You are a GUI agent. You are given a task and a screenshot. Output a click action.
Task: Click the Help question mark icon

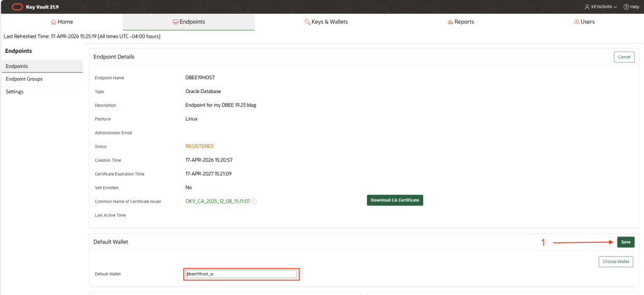(626, 6)
